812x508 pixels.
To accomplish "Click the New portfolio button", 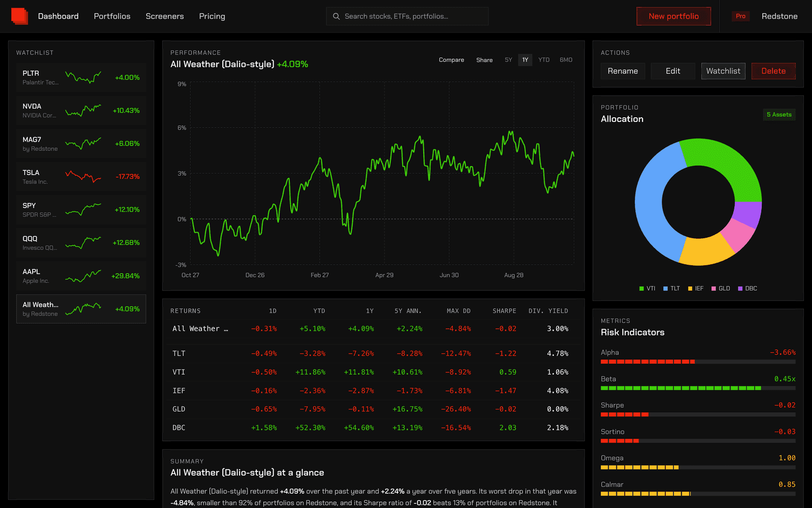I will tap(673, 16).
